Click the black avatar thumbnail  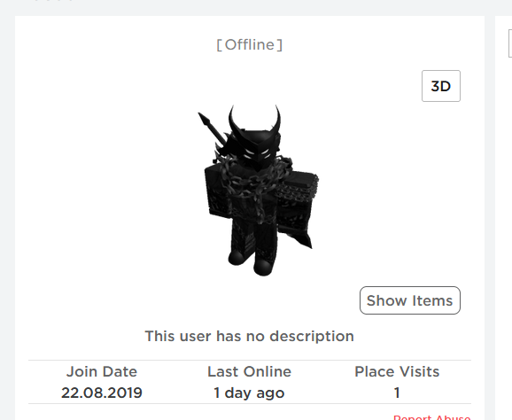click(258, 191)
